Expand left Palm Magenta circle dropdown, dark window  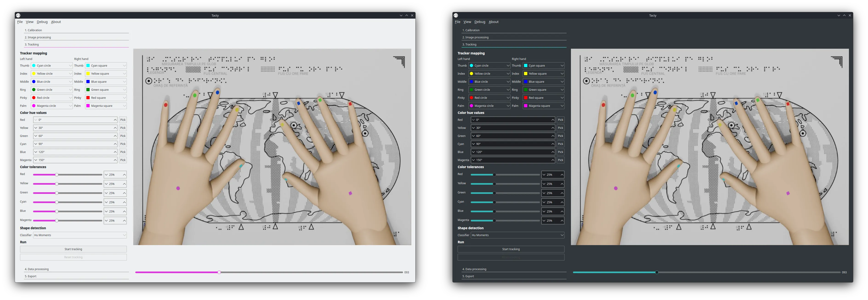tap(490, 106)
